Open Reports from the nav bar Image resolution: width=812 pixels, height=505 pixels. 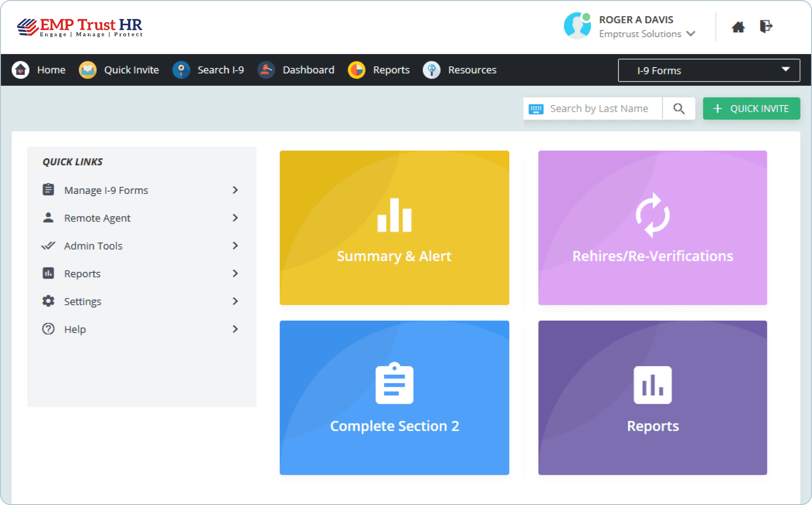pos(391,70)
